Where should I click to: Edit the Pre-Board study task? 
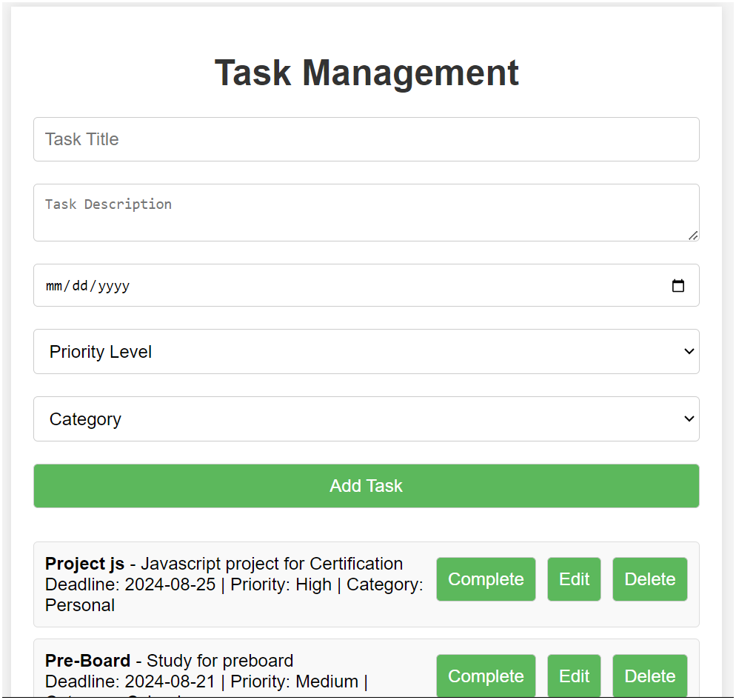pos(574,676)
